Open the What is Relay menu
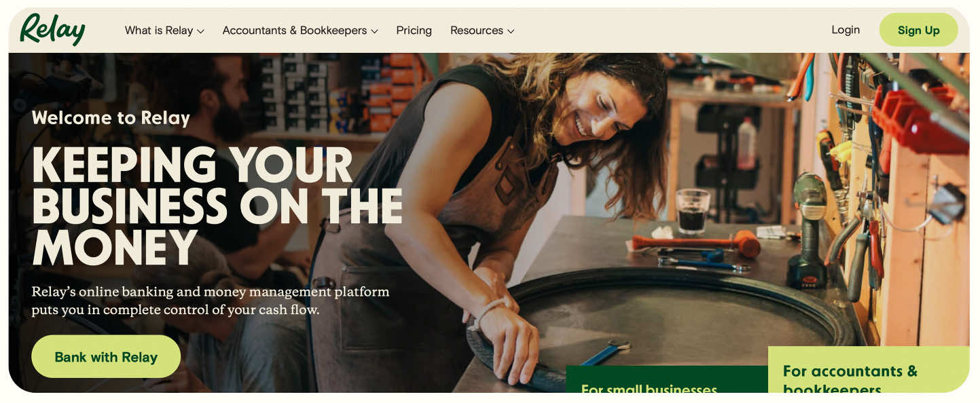 (x=164, y=31)
